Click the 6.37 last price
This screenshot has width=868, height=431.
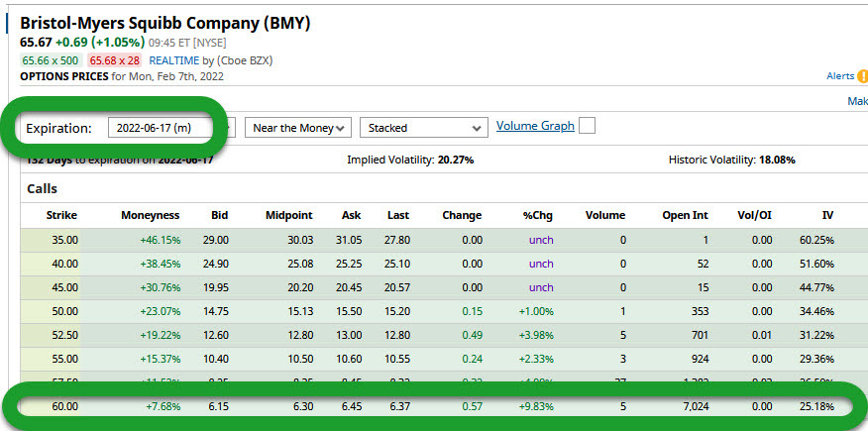tap(399, 406)
